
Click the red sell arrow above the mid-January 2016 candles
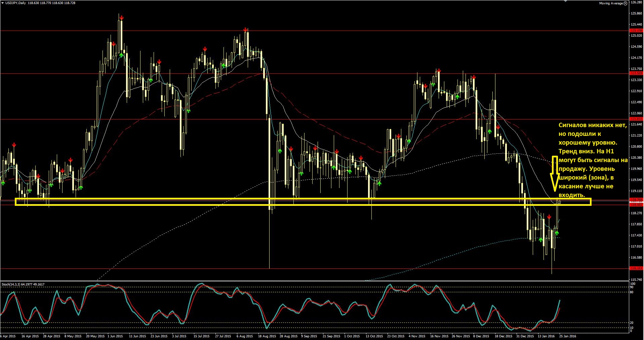tap(549, 217)
